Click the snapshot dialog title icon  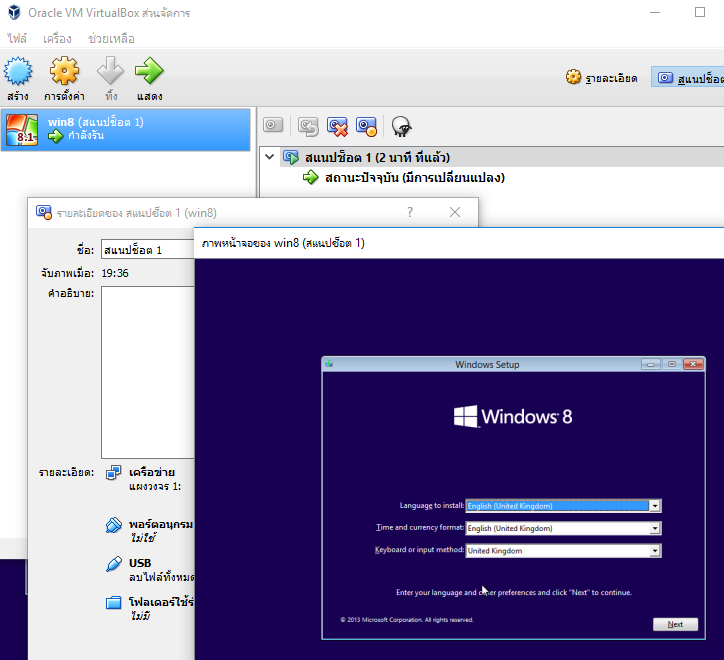coord(44,212)
